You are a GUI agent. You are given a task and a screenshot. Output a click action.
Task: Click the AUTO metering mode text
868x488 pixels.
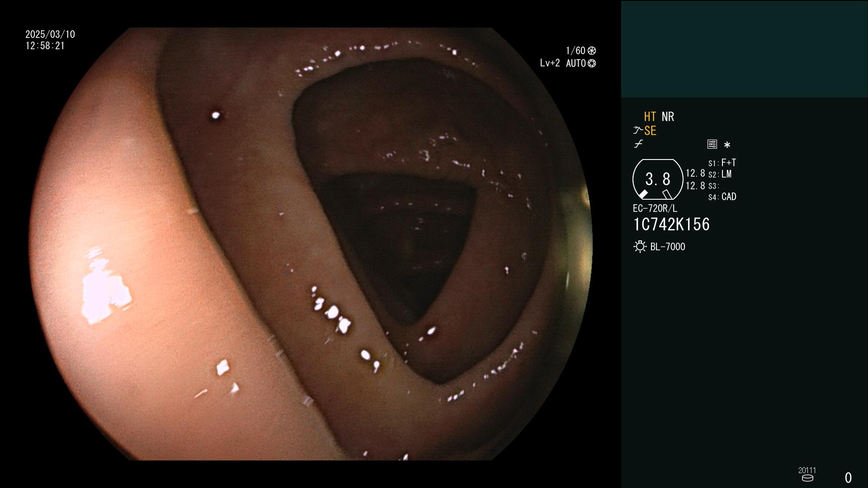click(576, 63)
